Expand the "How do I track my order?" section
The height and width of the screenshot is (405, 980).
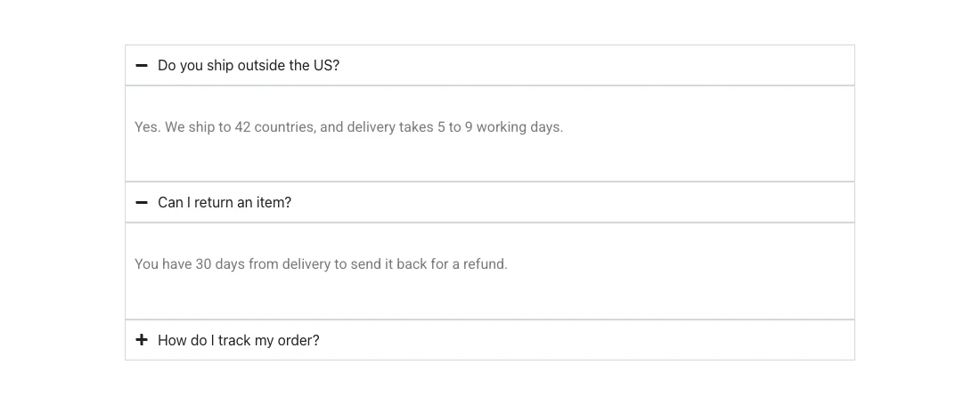490,340
